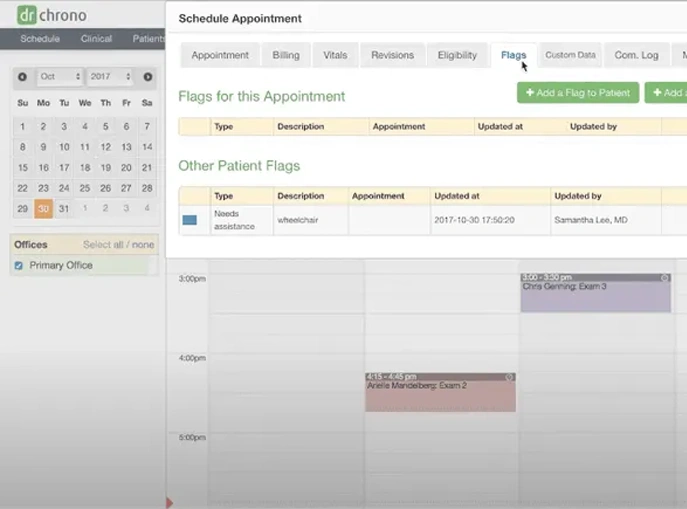Open the month dropdown showing Oct
Screen dimensions: 687x509
click(60, 77)
